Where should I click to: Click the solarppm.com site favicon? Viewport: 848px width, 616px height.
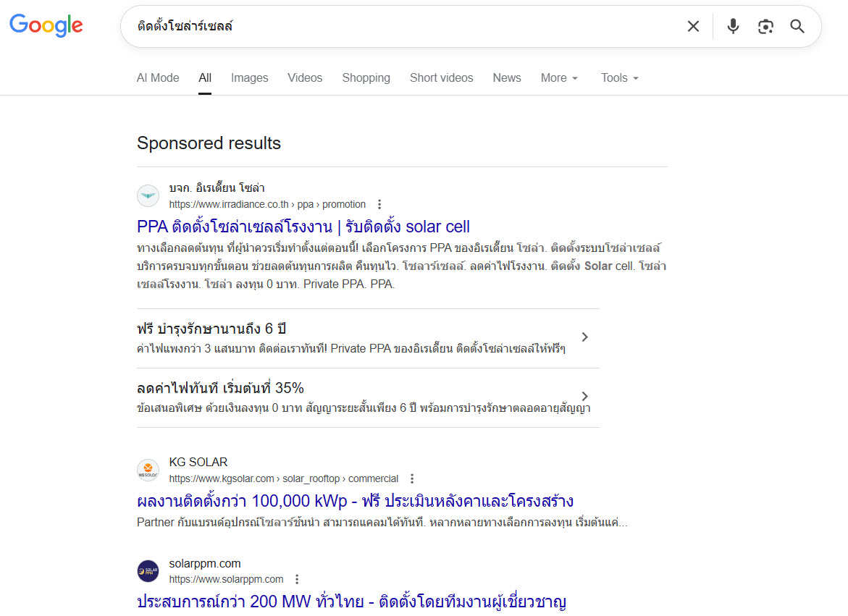tap(148, 570)
